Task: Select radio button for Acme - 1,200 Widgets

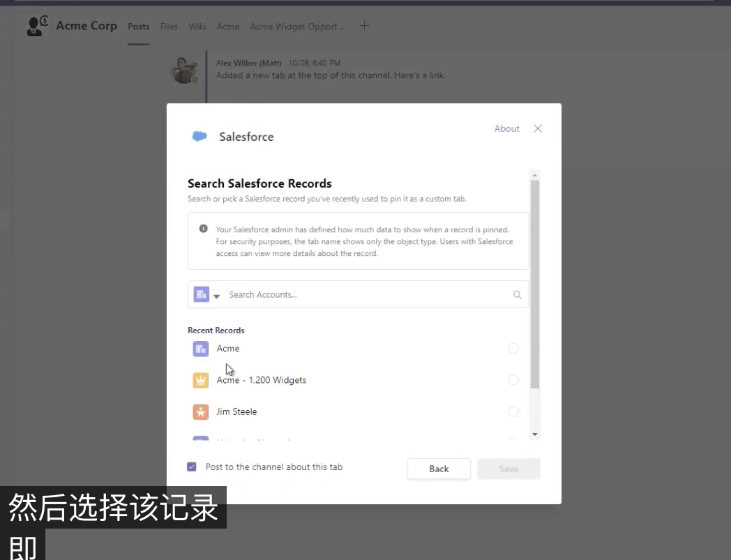Action: pyautogui.click(x=513, y=380)
